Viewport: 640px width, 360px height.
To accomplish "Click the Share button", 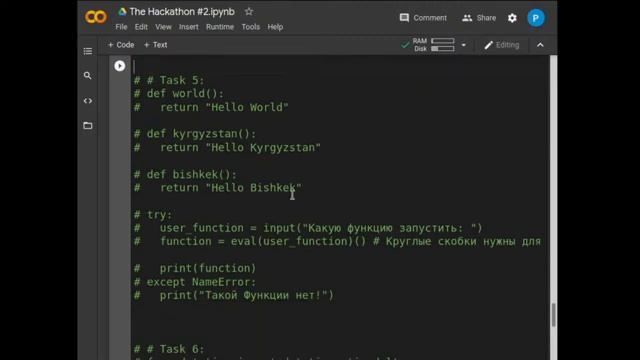I will [x=479, y=18].
